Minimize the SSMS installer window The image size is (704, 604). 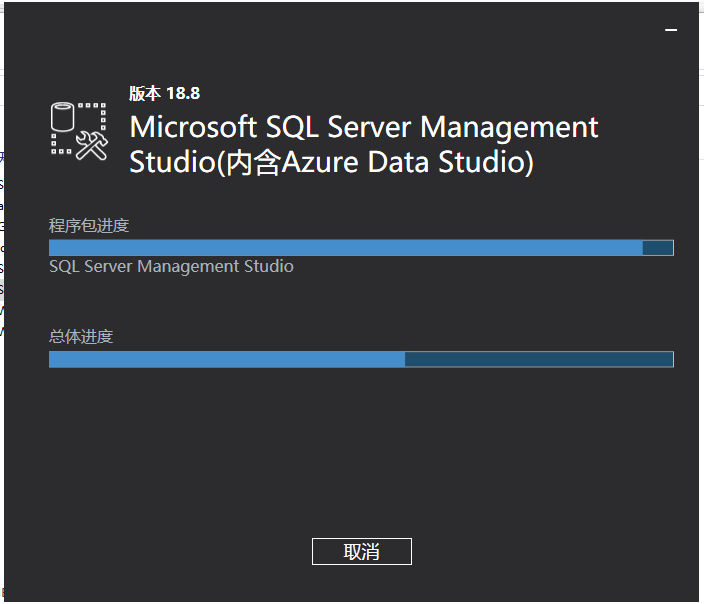point(671,30)
